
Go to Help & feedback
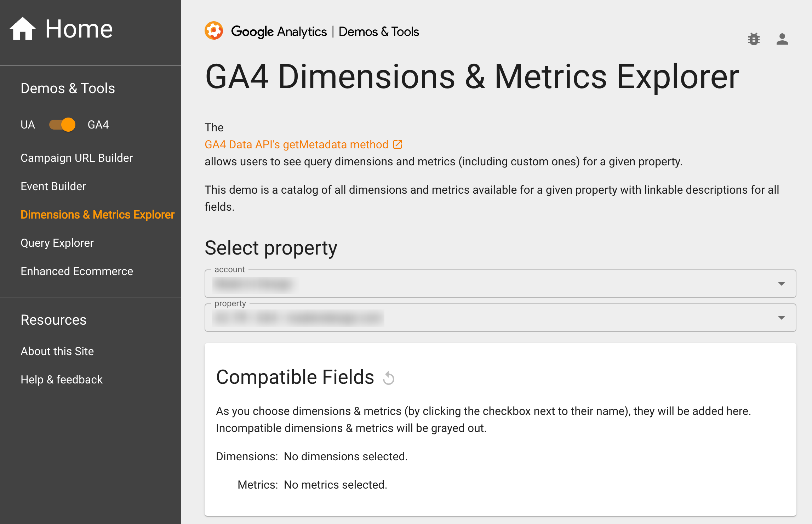pos(62,379)
